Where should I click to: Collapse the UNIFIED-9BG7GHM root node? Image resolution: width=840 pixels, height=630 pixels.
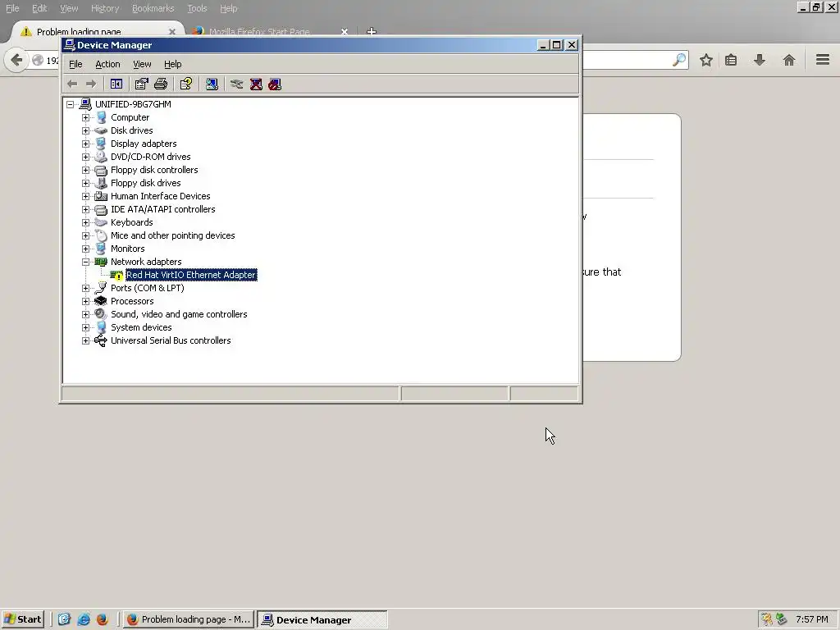[x=71, y=104]
